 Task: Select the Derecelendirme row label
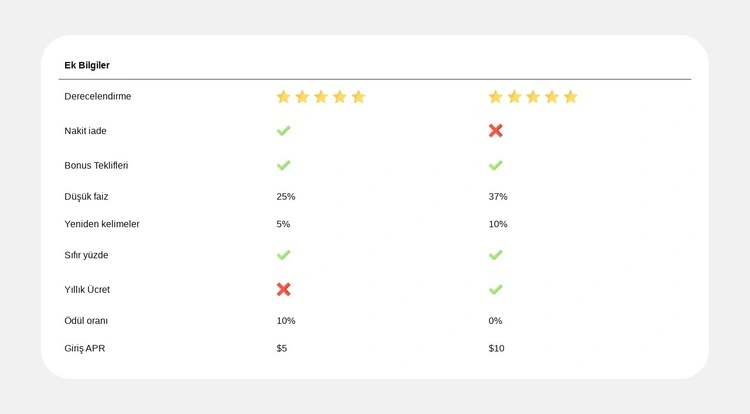click(98, 96)
